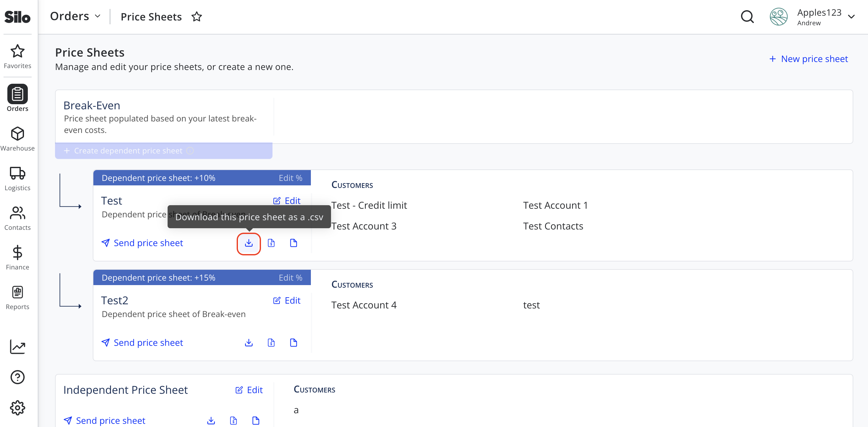
Task: Click the blank document icon for Test2
Action: pyautogui.click(x=294, y=343)
